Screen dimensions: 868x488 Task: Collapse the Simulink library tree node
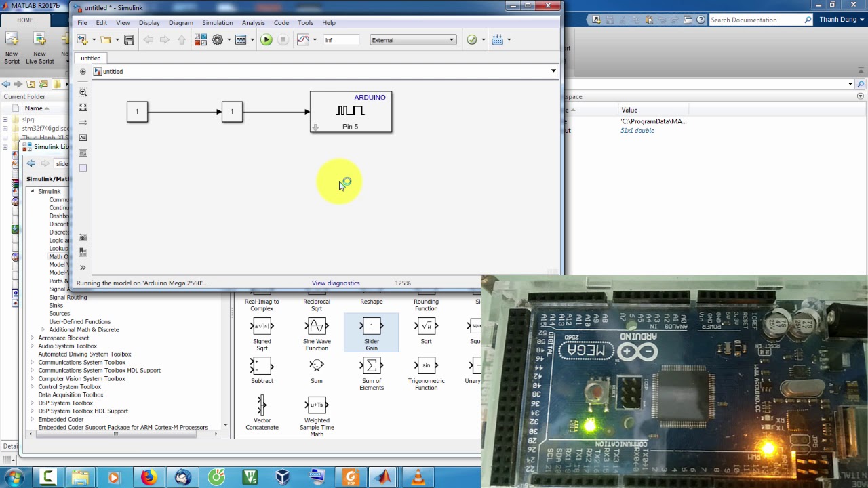pyautogui.click(x=32, y=192)
